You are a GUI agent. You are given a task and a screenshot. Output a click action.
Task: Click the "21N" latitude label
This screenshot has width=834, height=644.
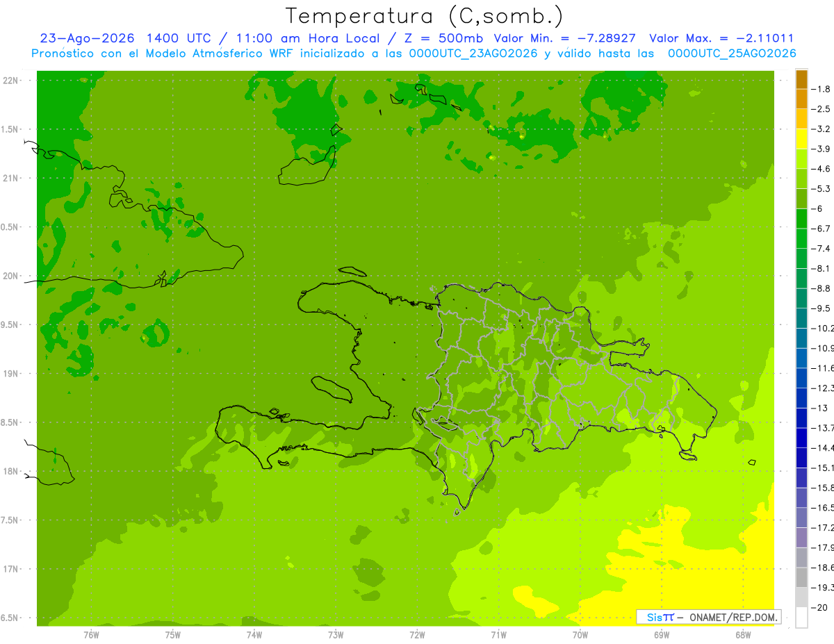(x=11, y=178)
